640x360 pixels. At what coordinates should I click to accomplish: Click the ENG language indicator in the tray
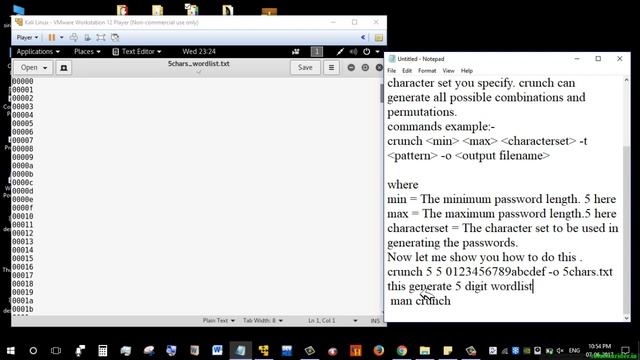click(574, 350)
